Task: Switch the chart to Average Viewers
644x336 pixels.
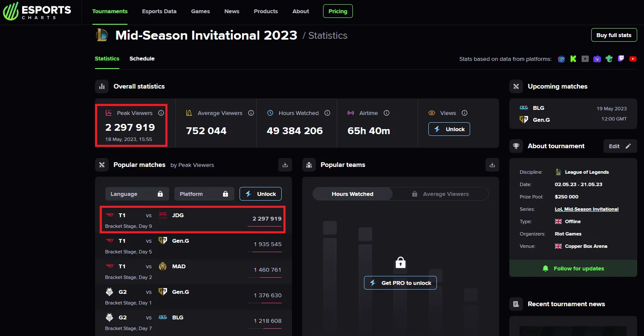Action: (x=440, y=194)
